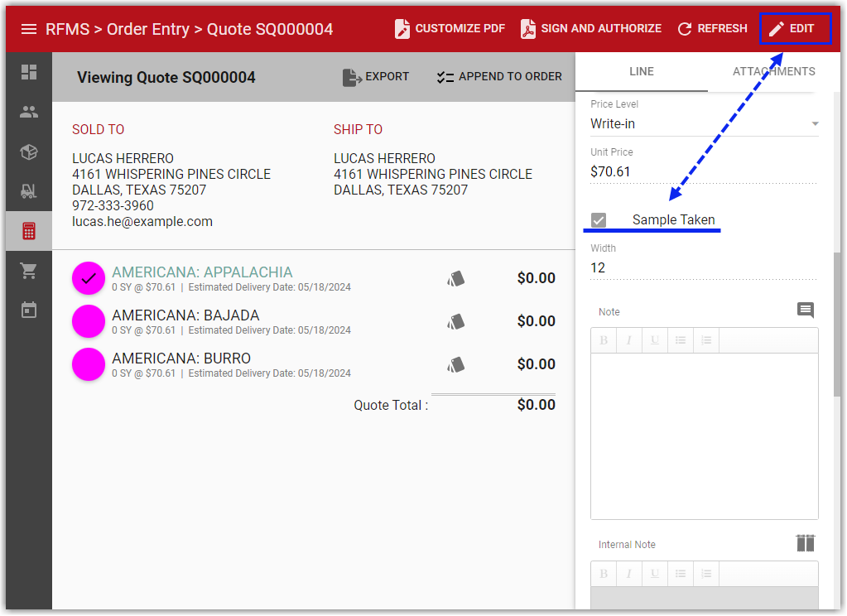Click the sample swatch icon for Bajada
Image resolution: width=847 pixels, height=616 pixels.
coord(456,321)
